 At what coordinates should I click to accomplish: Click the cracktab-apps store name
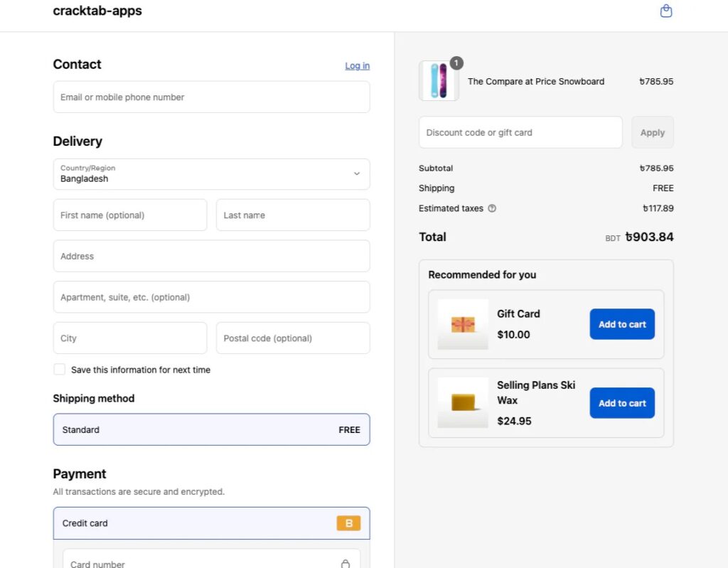[x=97, y=11]
